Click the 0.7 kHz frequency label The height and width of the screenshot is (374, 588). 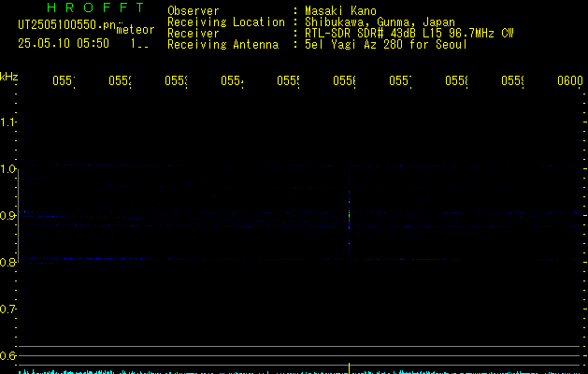click(7, 309)
